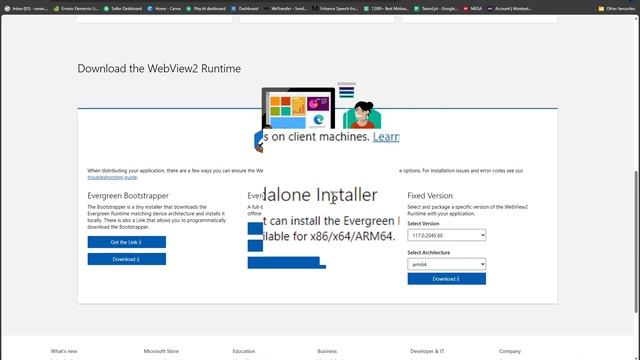Click the page's vertical scrollbar thumb
Image resolution: width=640 pixels, height=360 pixels.
tap(636, 242)
